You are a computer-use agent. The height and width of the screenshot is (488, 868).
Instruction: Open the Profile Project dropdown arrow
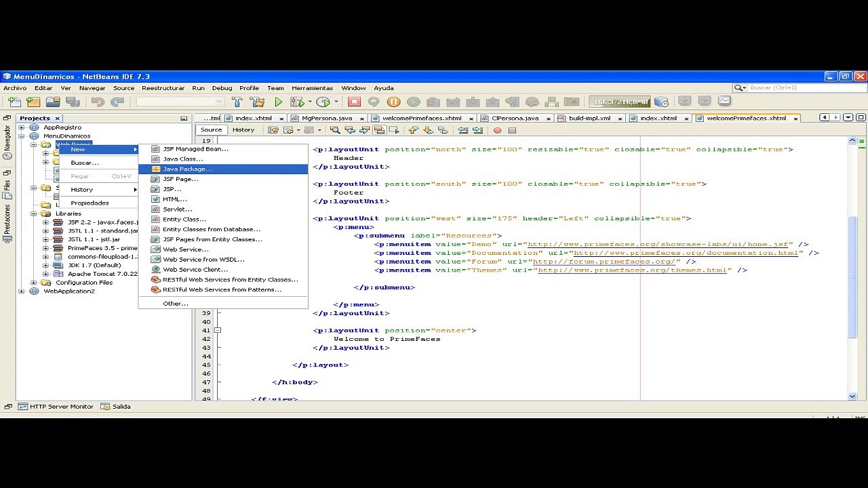(x=336, y=102)
